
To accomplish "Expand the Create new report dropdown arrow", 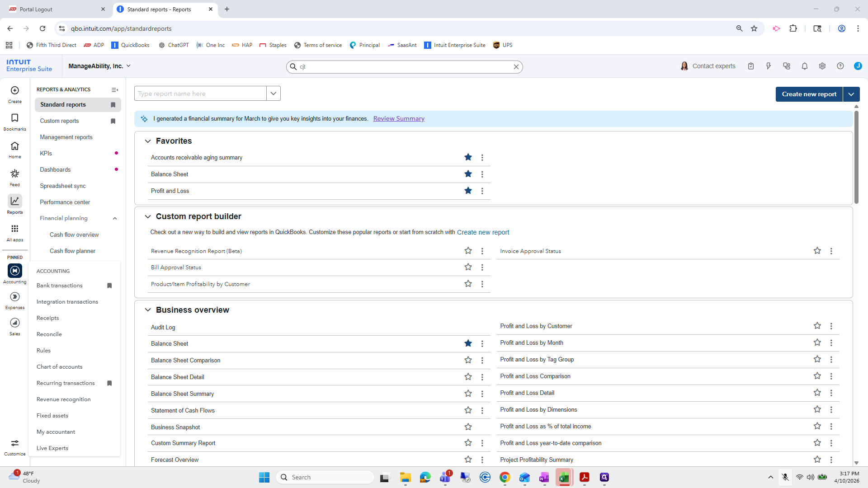I will point(851,94).
